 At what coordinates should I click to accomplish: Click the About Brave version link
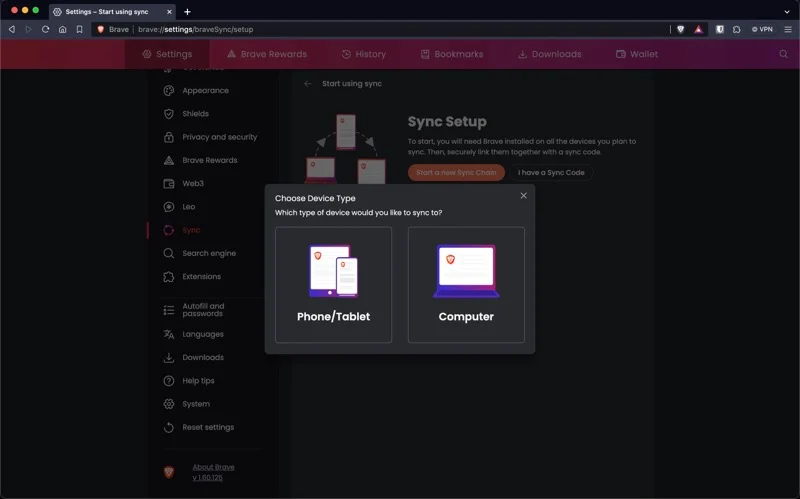click(213, 472)
